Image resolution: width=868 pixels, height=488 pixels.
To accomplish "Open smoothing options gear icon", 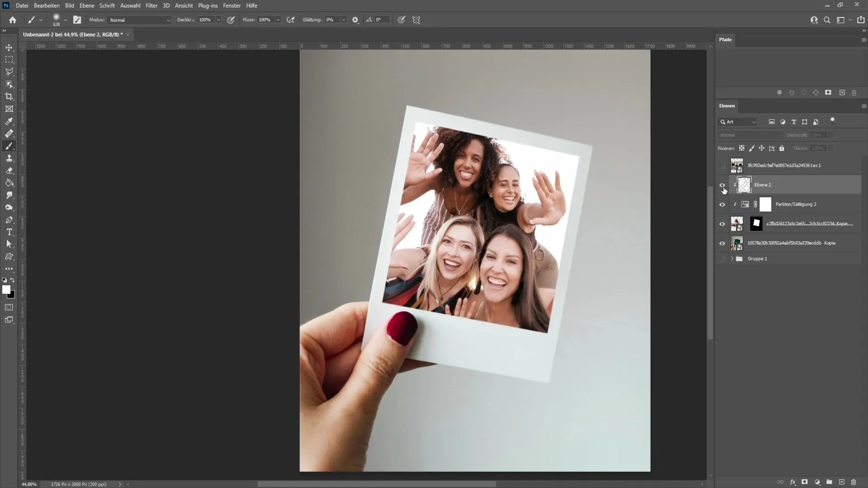I will tap(355, 20).
